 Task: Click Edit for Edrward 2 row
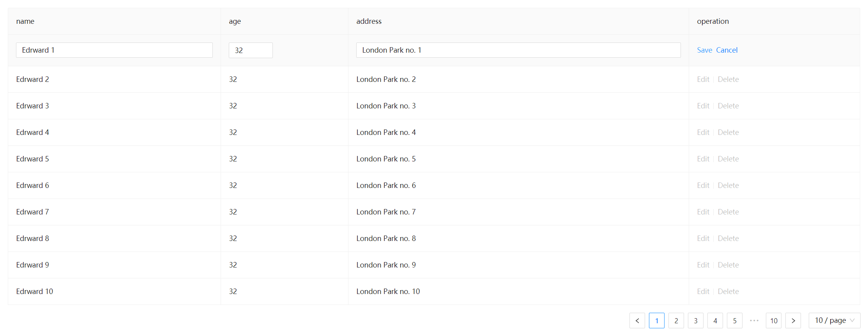pyautogui.click(x=703, y=80)
